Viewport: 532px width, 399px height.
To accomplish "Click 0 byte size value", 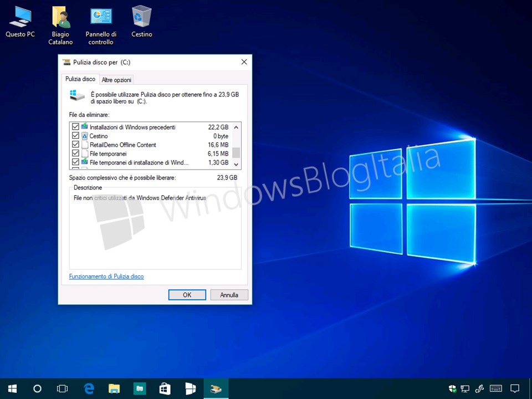I will pyautogui.click(x=221, y=136).
